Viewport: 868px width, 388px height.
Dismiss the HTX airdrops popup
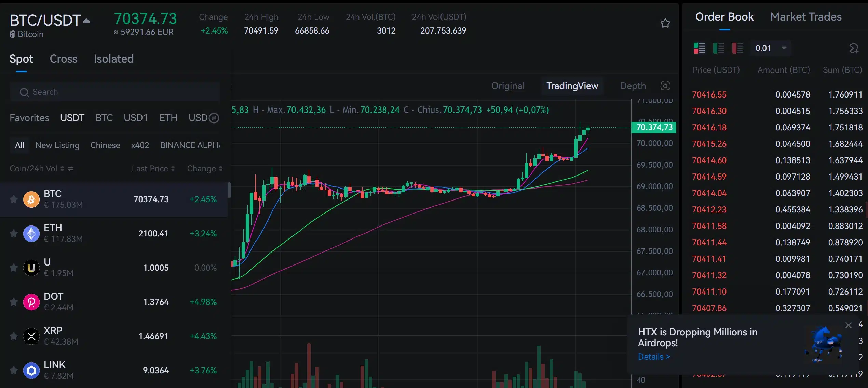click(x=849, y=325)
